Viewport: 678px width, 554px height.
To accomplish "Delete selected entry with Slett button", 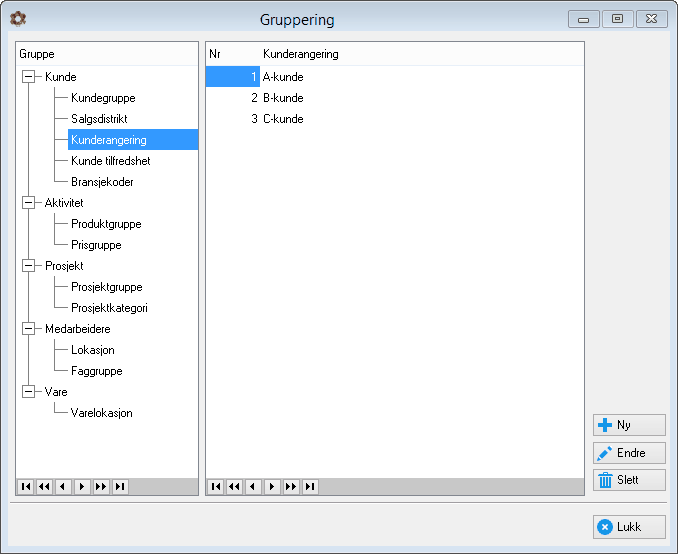I will pos(629,480).
